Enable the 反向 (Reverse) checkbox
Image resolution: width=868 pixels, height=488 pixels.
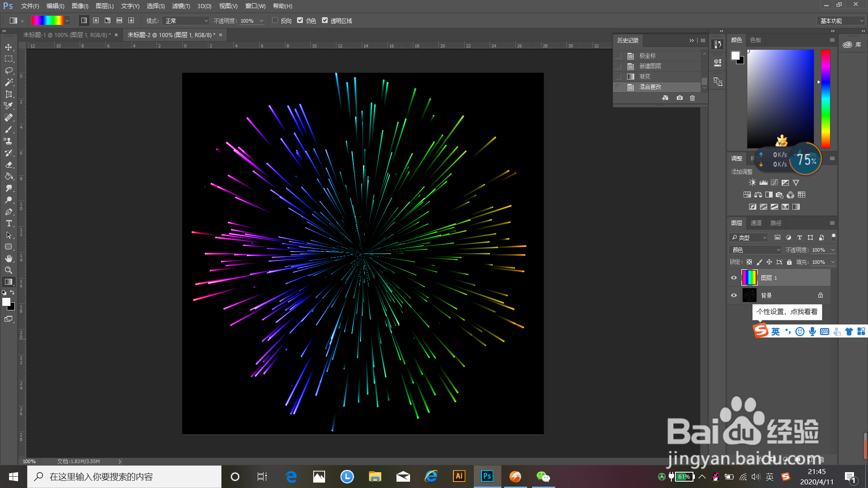pyautogui.click(x=275, y=20)
